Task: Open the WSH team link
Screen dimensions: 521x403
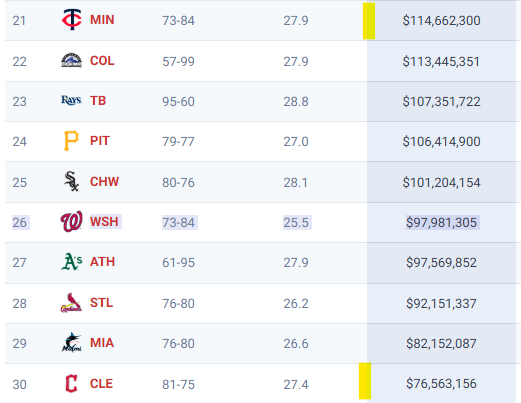Action: tap(104, 222)
